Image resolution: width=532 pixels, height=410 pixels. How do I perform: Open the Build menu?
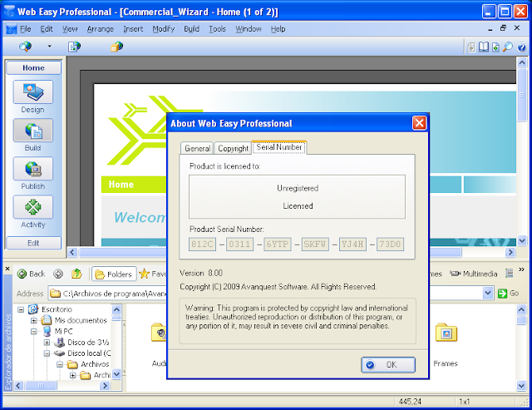point(191,29)
